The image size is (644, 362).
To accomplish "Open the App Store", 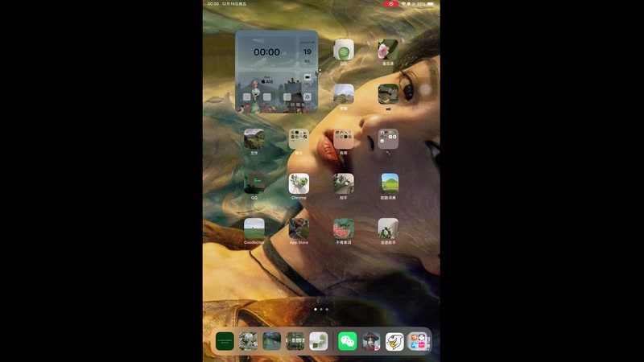I will (299, 228).
